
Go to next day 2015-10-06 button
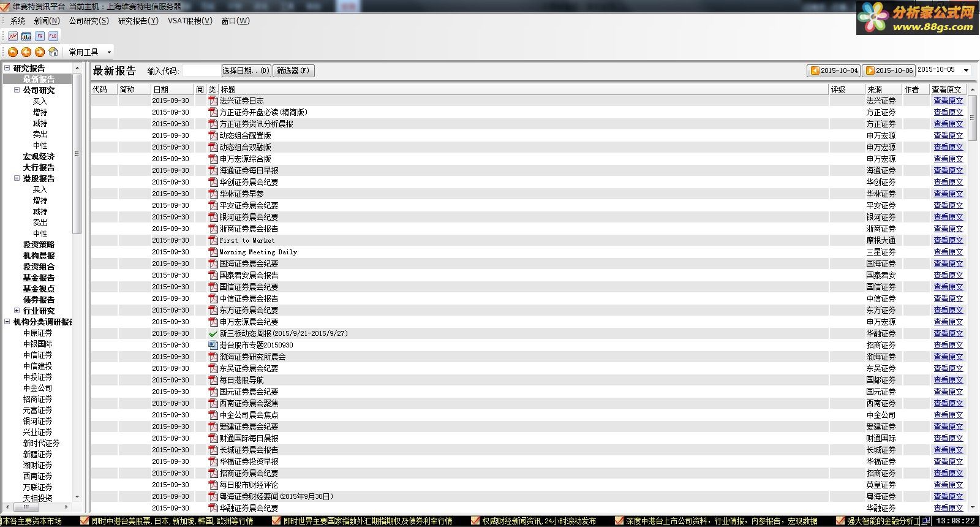889,70
